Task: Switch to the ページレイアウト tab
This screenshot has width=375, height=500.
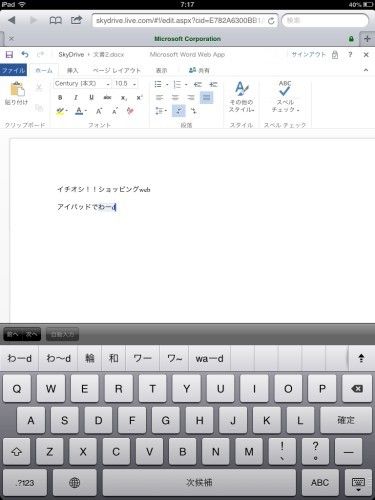Action: click(116, 70)
